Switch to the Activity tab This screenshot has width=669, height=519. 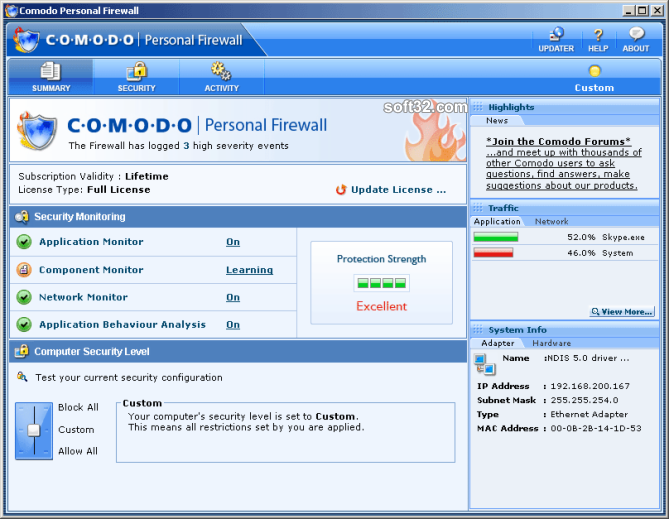[x=221, y=77]
